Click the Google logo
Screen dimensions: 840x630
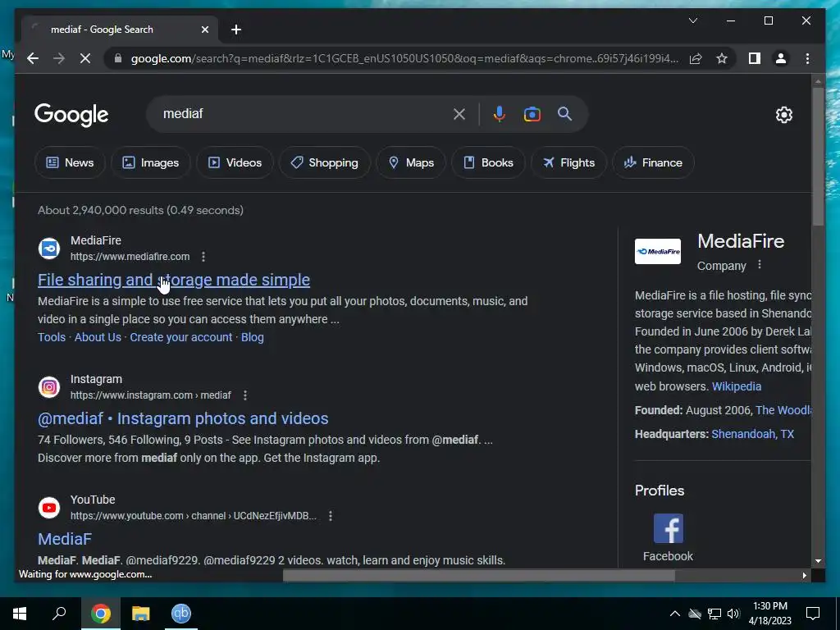tap(71, 115)
